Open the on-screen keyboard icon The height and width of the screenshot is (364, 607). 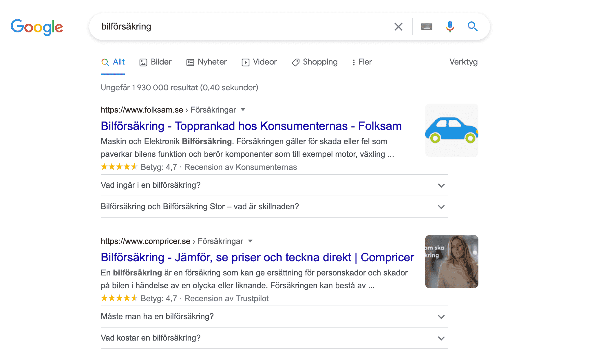coord(427,27)
